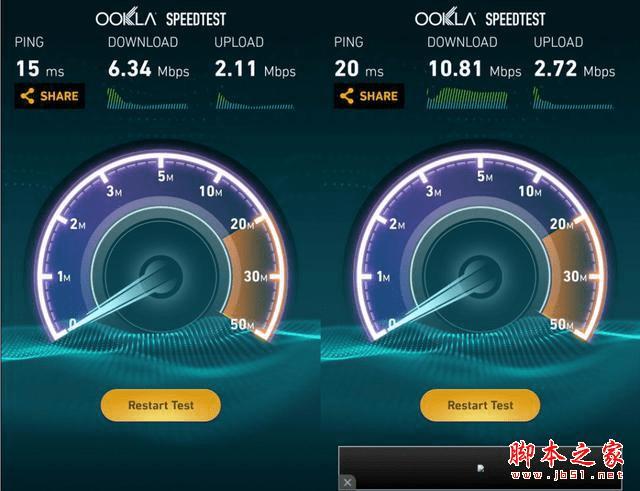The height and width of the screenshot is (491, 640).
Task: Click the left download speed graph
Action: (148, 99)
